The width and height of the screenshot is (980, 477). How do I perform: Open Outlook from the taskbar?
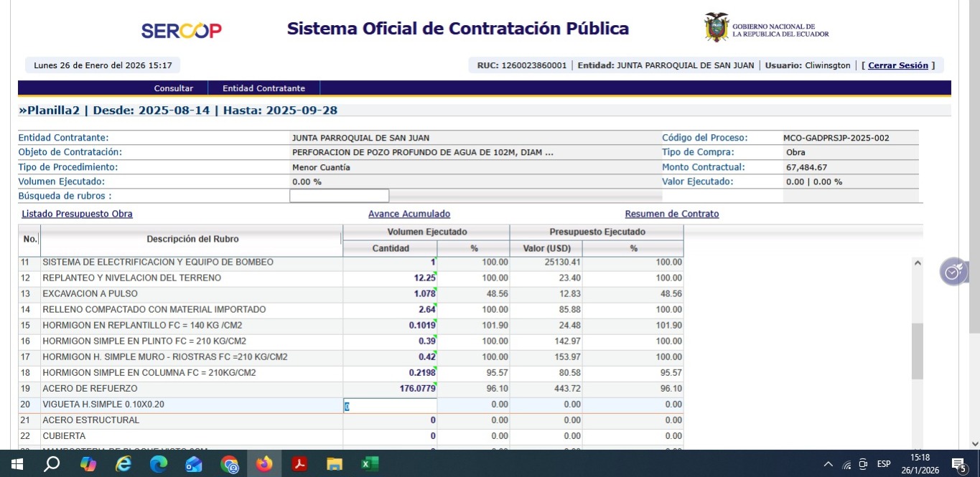194,464
